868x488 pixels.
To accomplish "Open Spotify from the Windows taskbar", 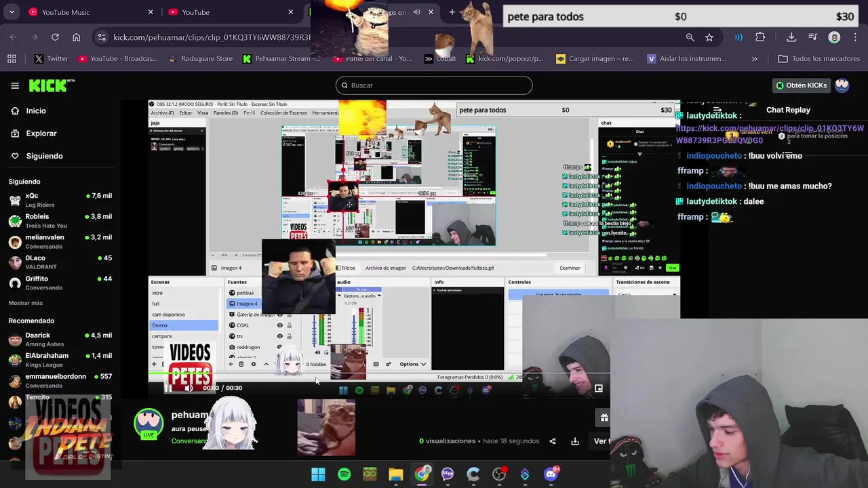I will point(344,474).
